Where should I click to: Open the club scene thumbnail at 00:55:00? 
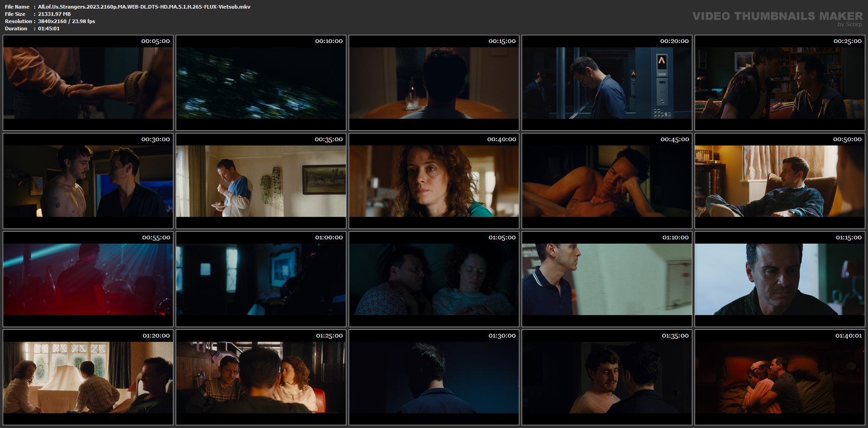tap(88, 279)
